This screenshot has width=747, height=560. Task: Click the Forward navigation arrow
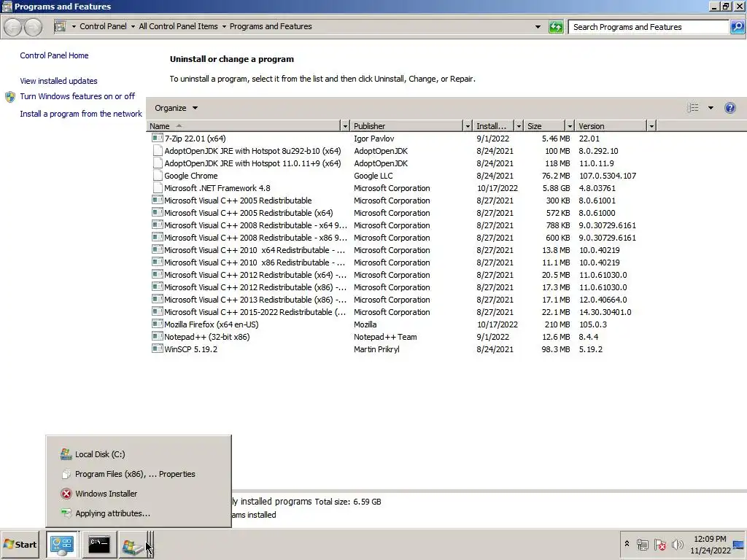coord(33,27)
